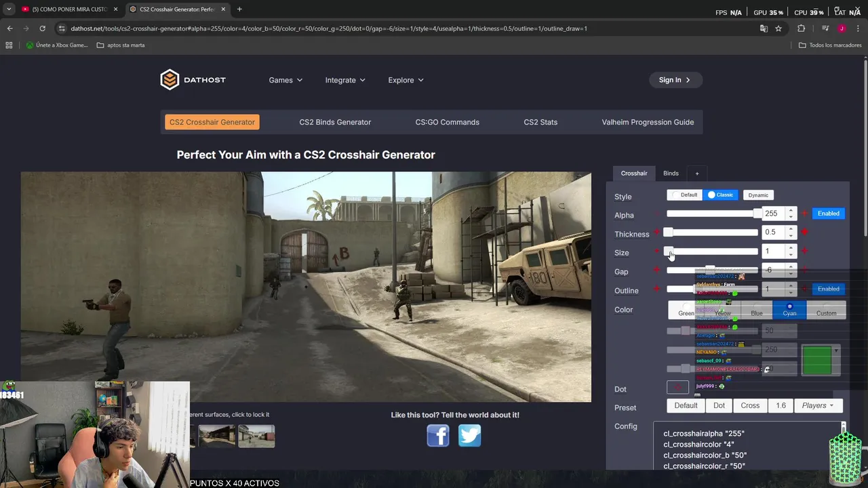Apply the Dot preset

point(719,405)
